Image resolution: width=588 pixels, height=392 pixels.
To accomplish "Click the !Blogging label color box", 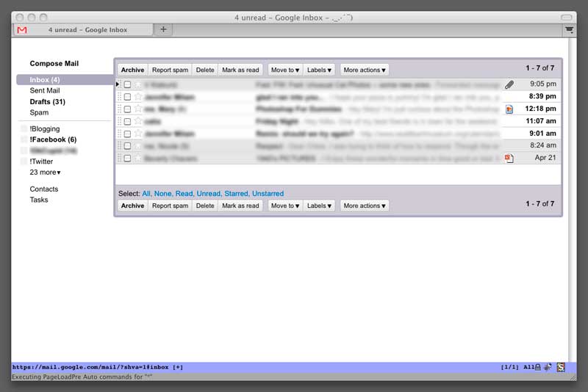I will pos(24,128).
